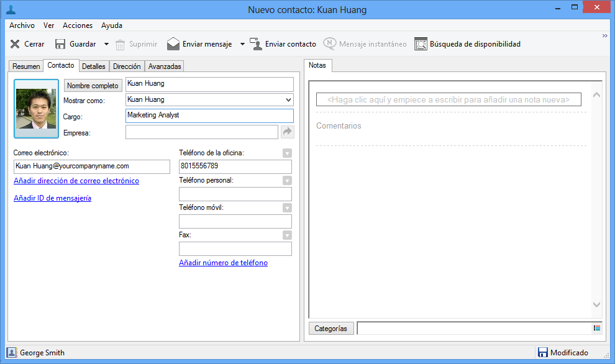Image resolution: width=615 pixels, height=364 pixels.
Task: Click Añadir dirección de correo electrónico link
Action: 76,181
